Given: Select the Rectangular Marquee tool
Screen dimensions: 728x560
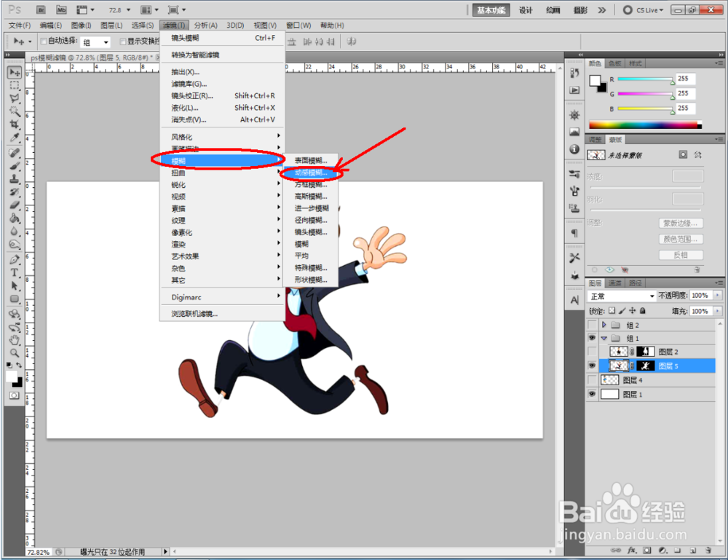Looking at the screenshot, I should pos(15,85).
